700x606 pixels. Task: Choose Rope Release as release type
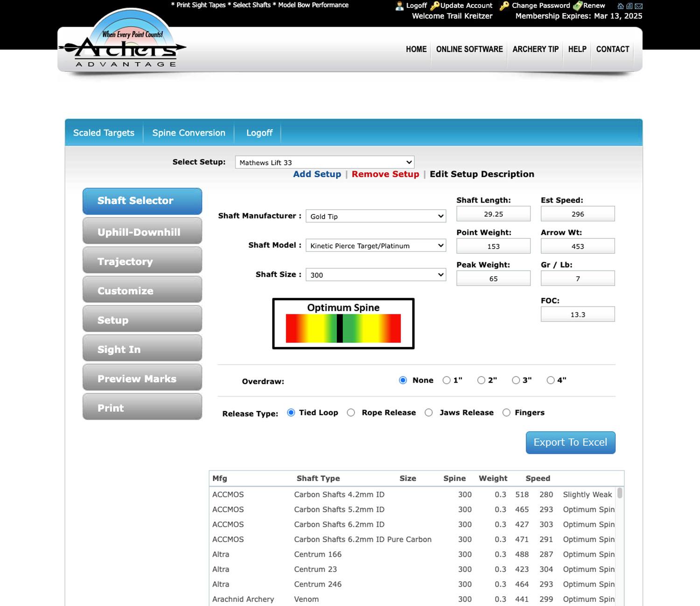click(351, 412)
